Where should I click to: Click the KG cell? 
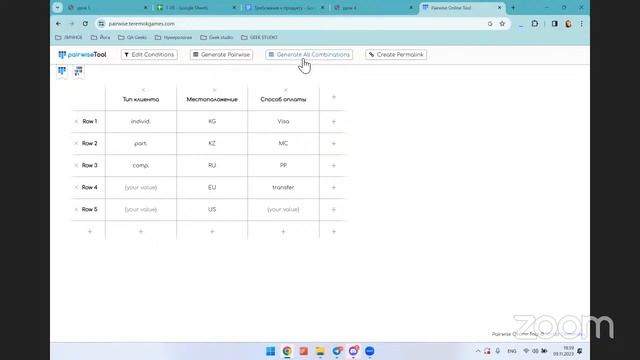point(212,122)
